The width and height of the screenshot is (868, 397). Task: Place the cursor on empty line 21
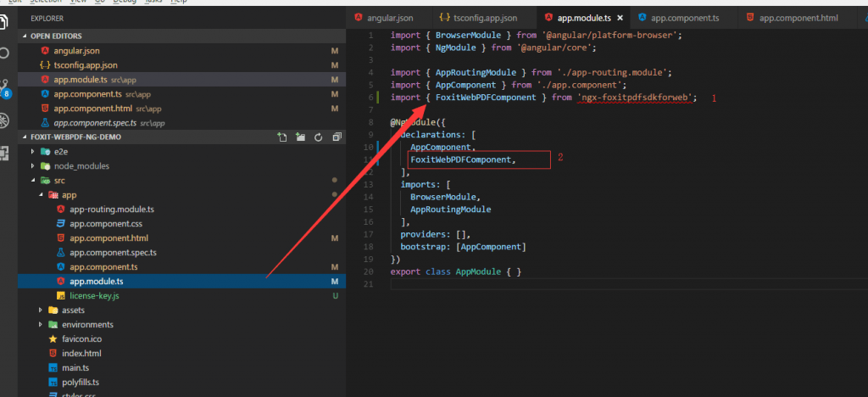(x=629, y=284)
